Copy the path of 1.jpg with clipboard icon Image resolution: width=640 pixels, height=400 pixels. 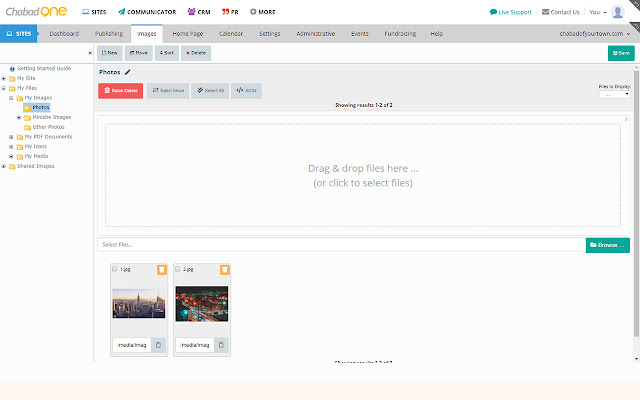[x=158, y=345]
